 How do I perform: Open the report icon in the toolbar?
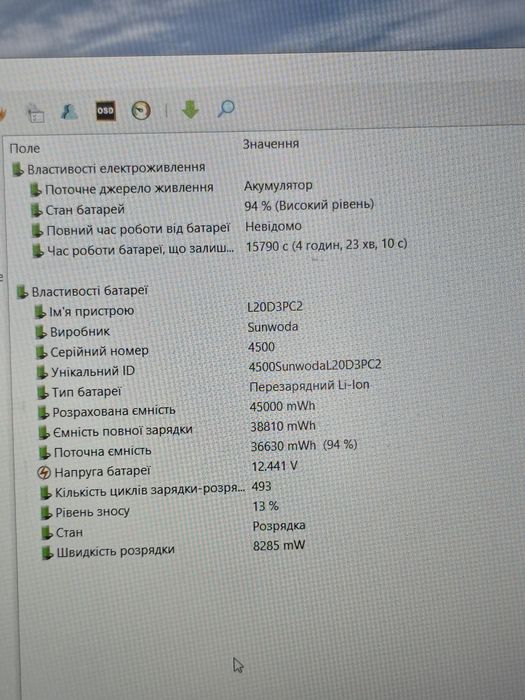[36, 113]
